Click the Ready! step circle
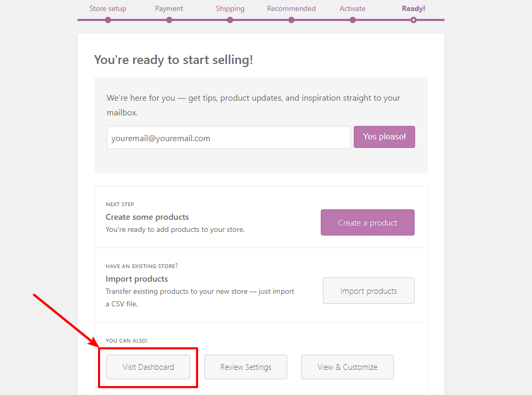Screen dimensions: 532x395 pos(414,20)
